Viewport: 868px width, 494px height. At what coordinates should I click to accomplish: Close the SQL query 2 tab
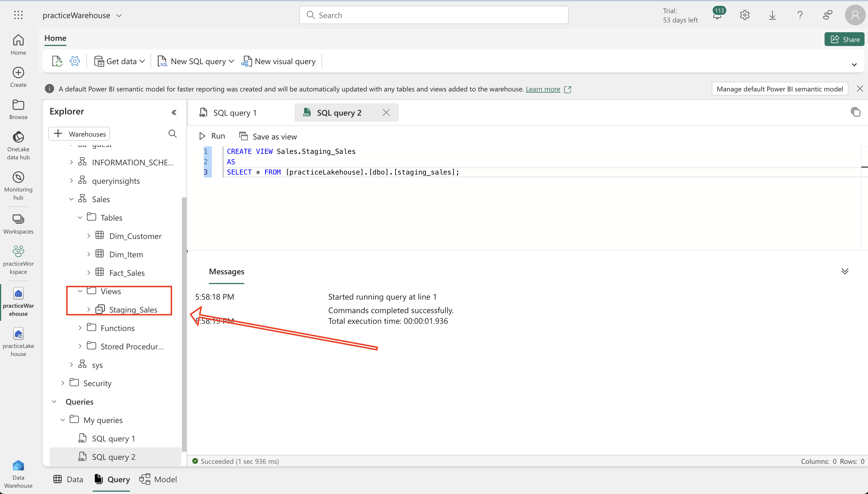coord(386,112)
